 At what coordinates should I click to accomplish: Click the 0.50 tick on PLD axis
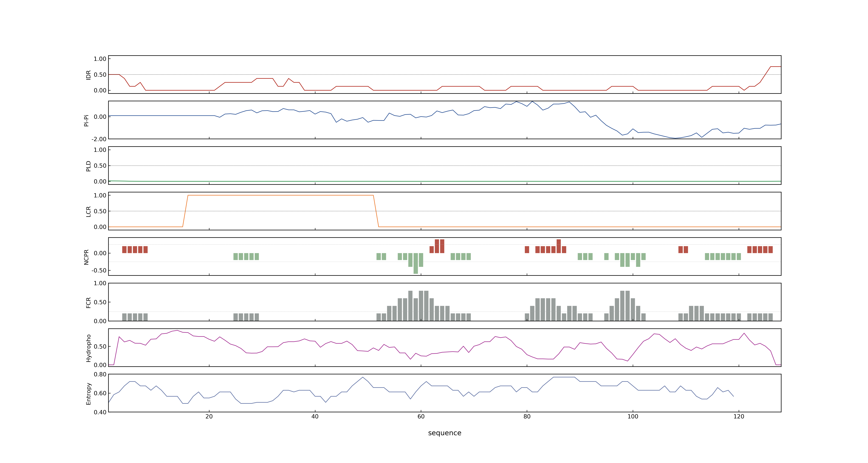click(x=100, y=166)
